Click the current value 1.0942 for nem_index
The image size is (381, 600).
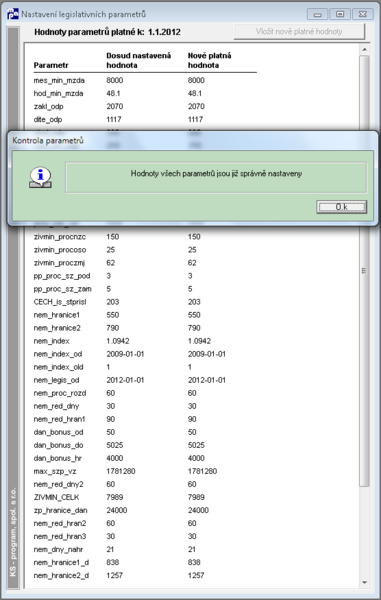coord(117,341)
